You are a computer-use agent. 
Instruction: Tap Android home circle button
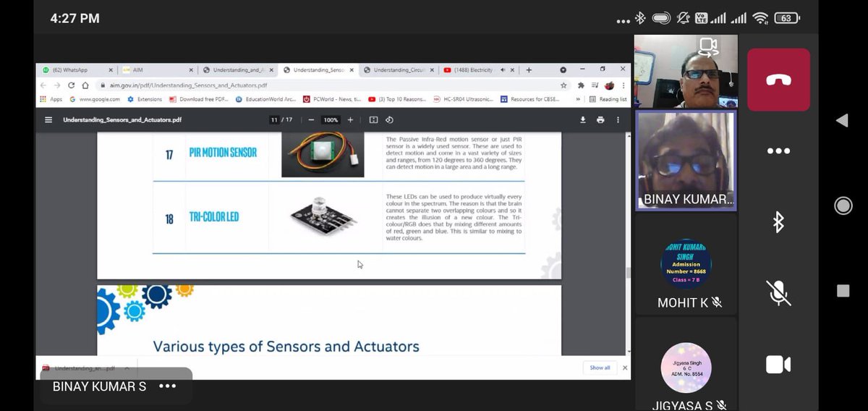(x=843, y=205)
